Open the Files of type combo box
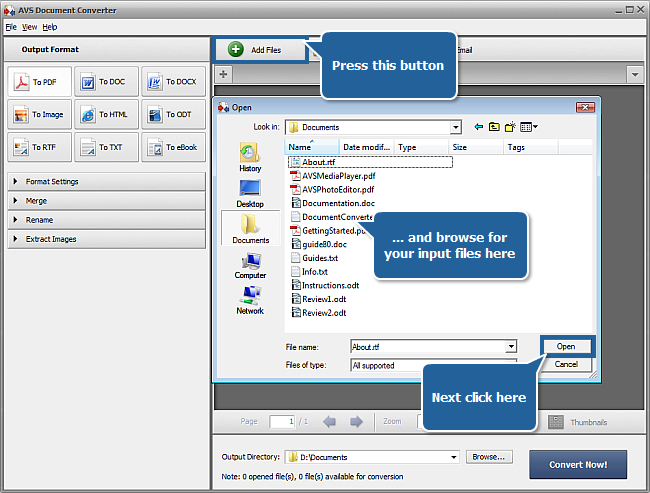The image size is (650, 493). click(434, 365)
